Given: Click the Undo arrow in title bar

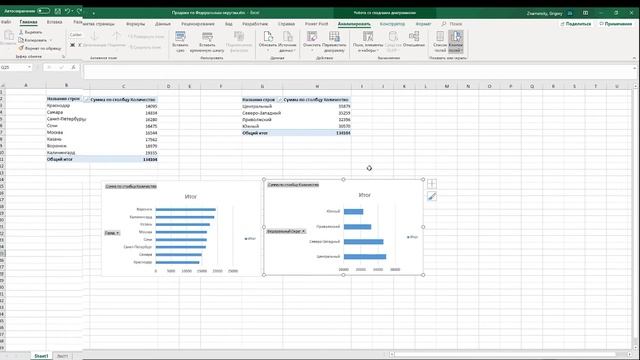Looking at the screenshot, I should [68, 11].
